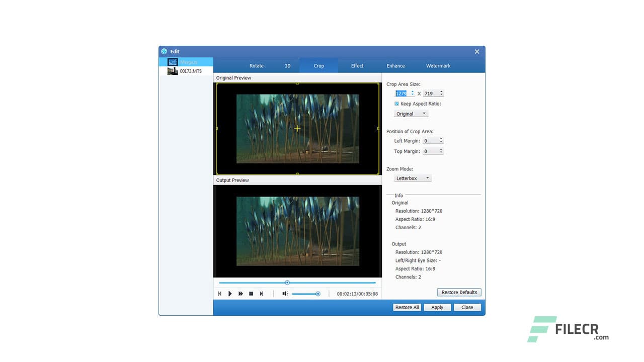Open the Watermark tab
This screenshot has width=644, height=362.
tap(438, 65)
